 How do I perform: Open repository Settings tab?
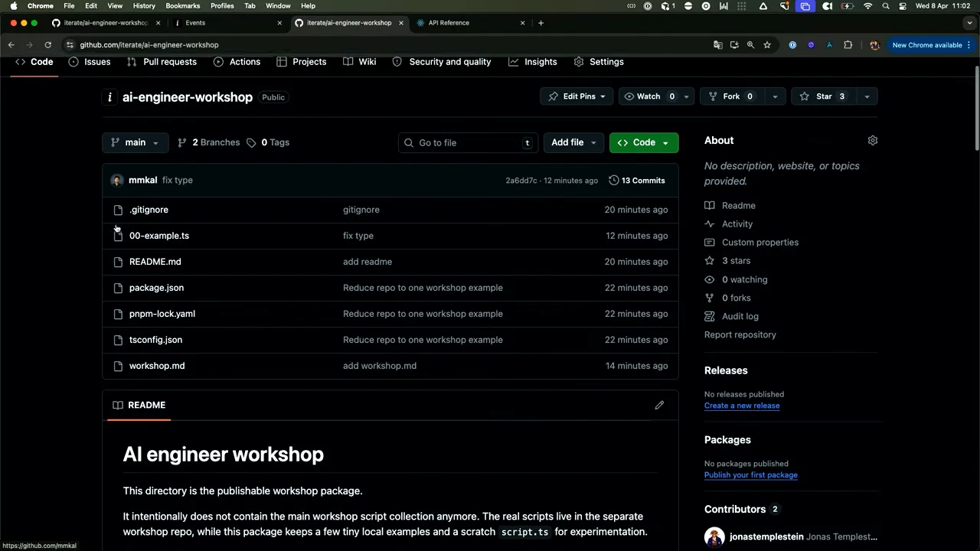click(x=599, y=62)
